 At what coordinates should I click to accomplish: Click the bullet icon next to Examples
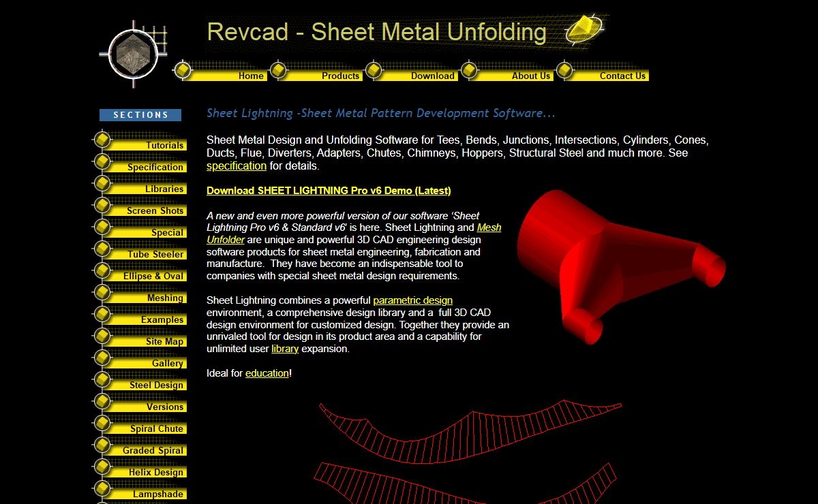coord(102,315)
